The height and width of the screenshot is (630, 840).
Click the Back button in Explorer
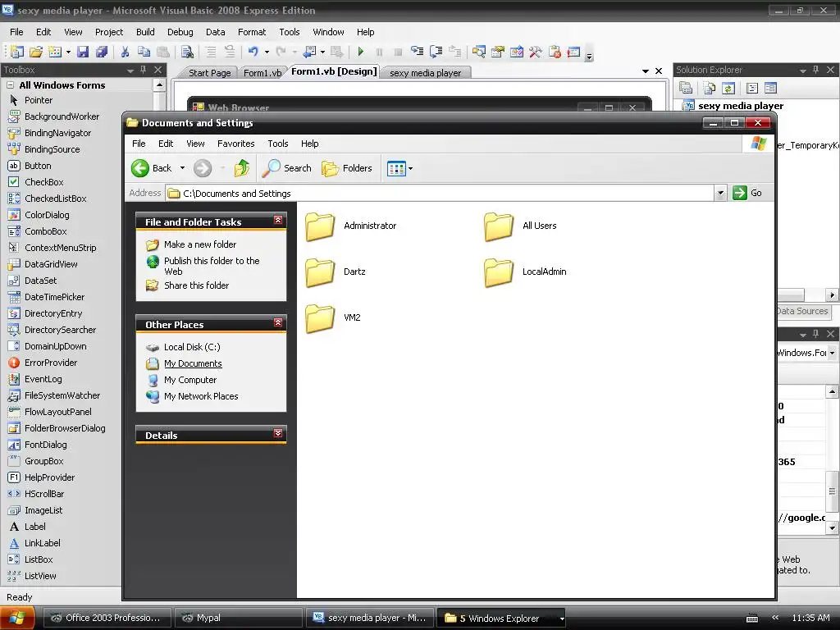(x=152, y=168)
